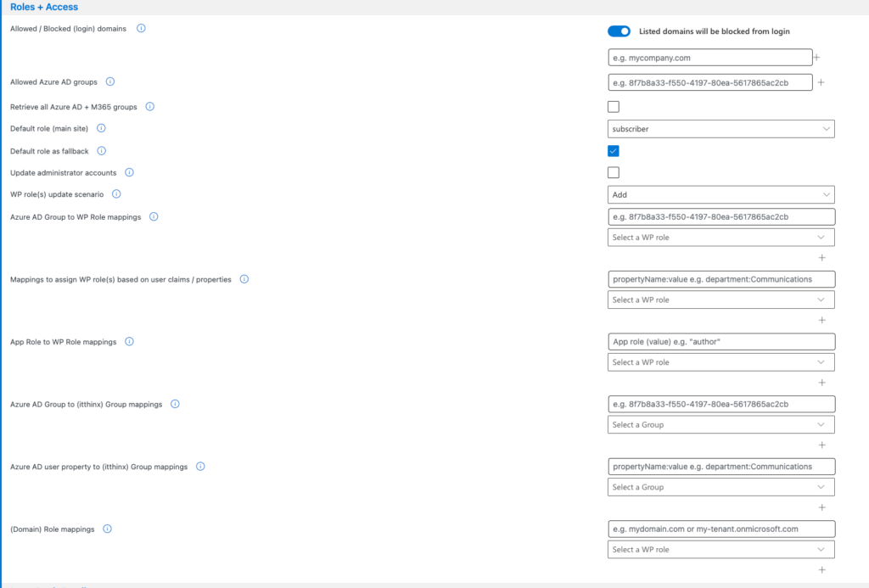
Task: Show info for Update administrator accounts
Action: (129, 172)
